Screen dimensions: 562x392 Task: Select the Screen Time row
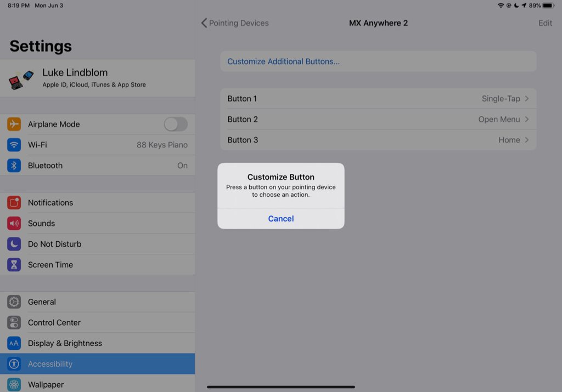[98, 265]
